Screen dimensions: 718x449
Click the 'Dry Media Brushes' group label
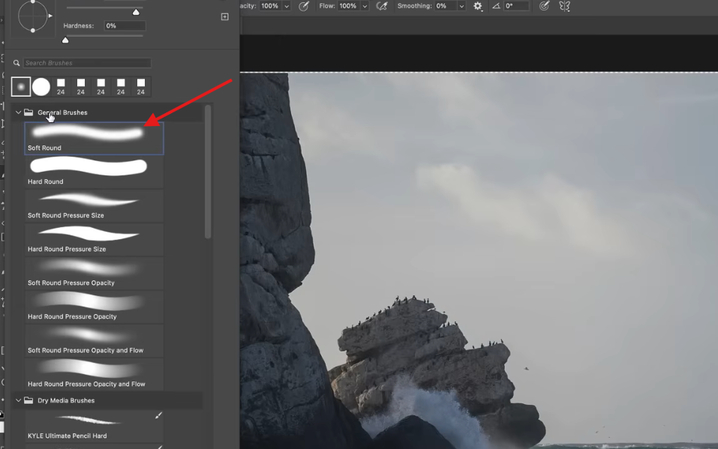[66, 400]
